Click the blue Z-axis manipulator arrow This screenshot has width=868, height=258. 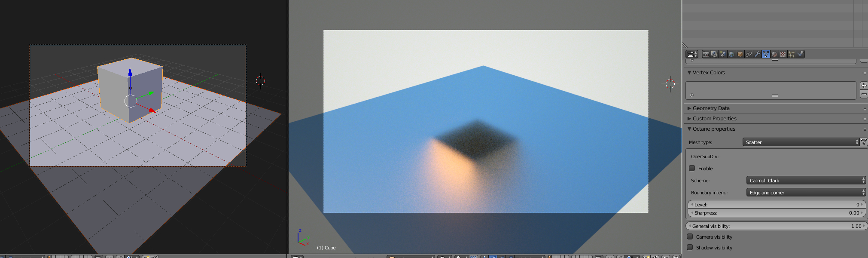click(x=130, y=72)
